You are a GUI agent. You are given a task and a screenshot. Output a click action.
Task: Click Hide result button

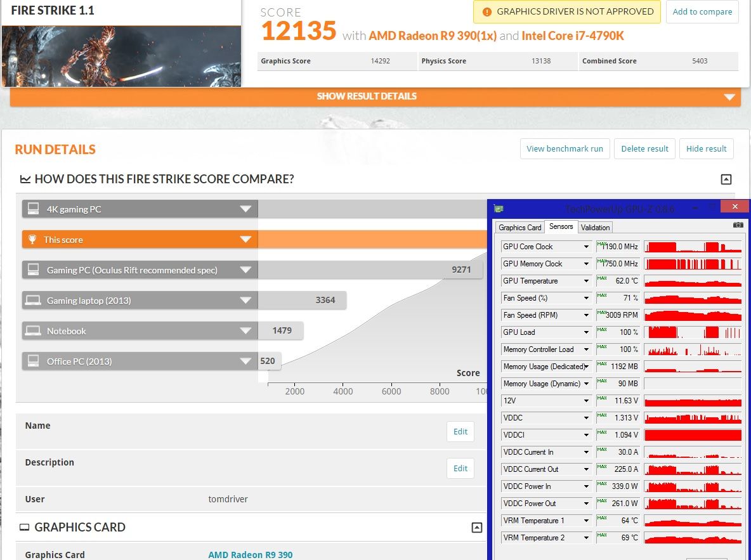(x=707, y=149)
